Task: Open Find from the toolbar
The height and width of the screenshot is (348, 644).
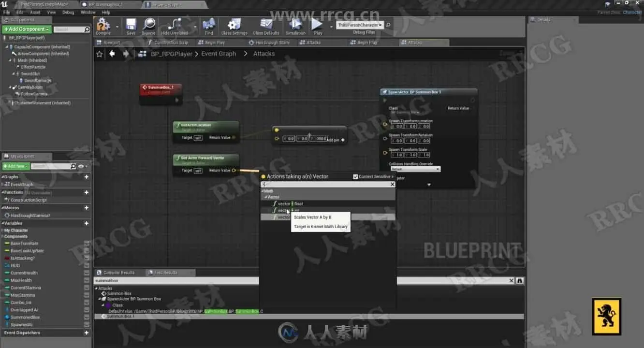Action: pyautogui.click(x=209, y=27)
